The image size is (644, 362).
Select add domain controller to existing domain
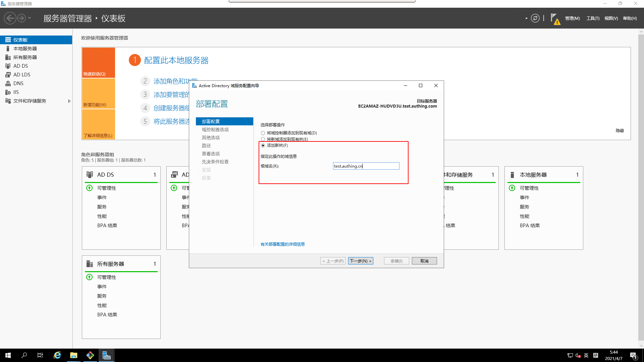(x=263, y=133)
